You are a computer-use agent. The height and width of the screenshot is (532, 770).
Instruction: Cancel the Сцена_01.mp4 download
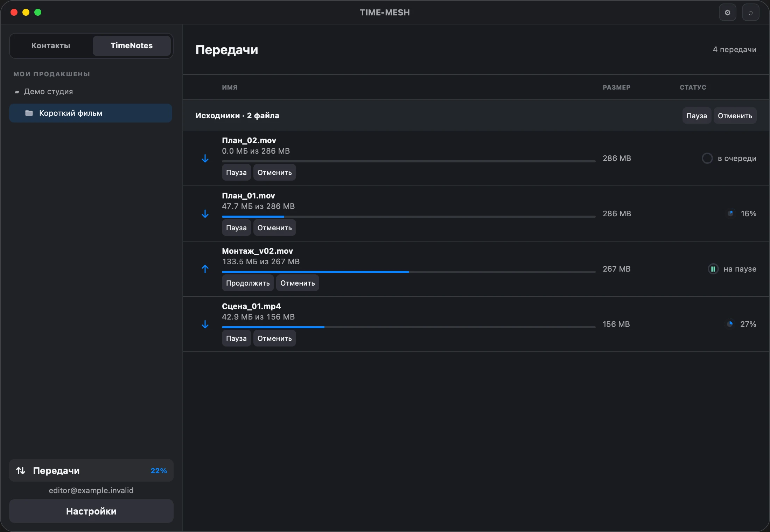pos(274,338)
